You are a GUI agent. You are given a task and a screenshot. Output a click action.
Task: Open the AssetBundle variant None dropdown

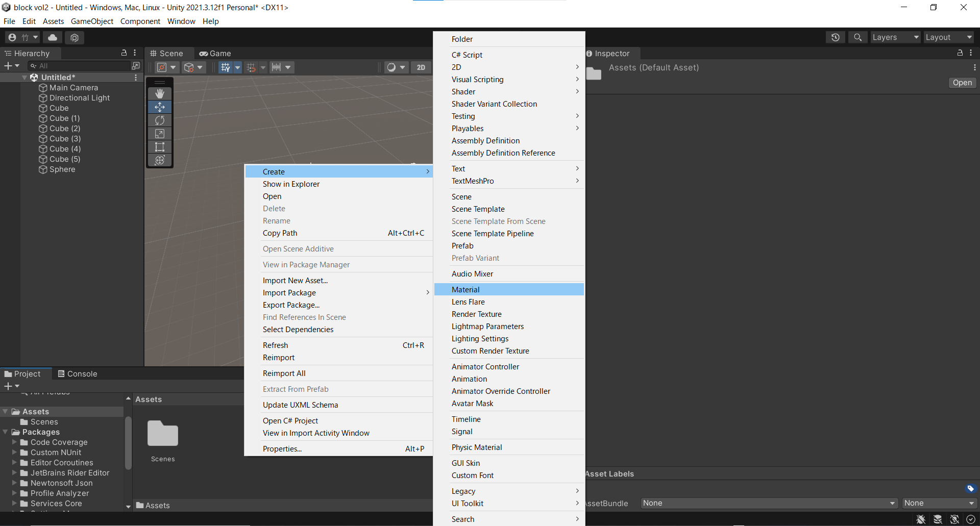(939, 503)
